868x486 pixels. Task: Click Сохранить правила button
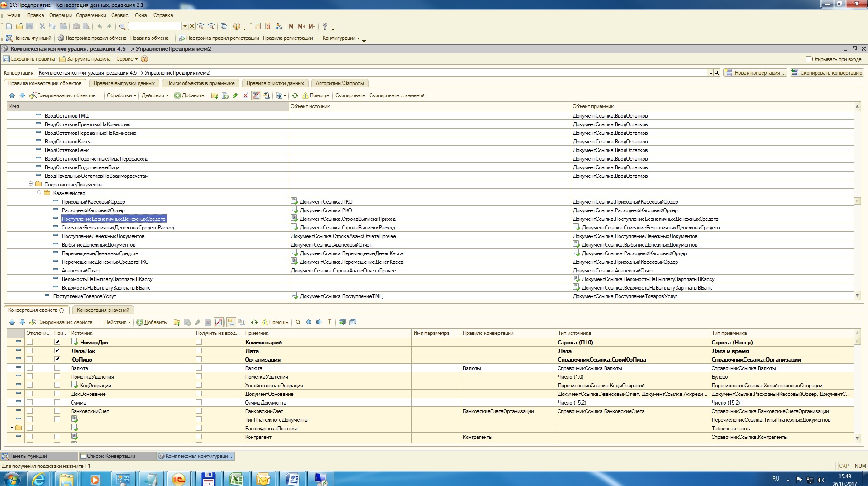pos(29,59)
